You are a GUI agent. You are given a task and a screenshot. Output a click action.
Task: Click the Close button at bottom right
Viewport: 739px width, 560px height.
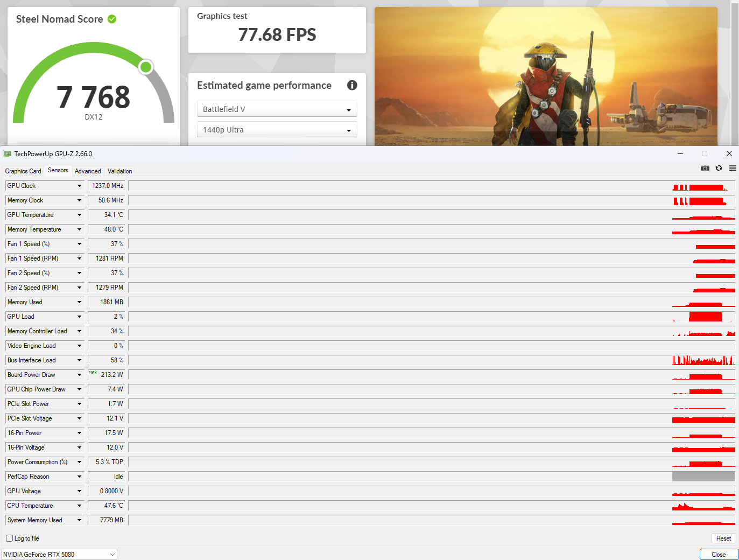click(719, 555)
